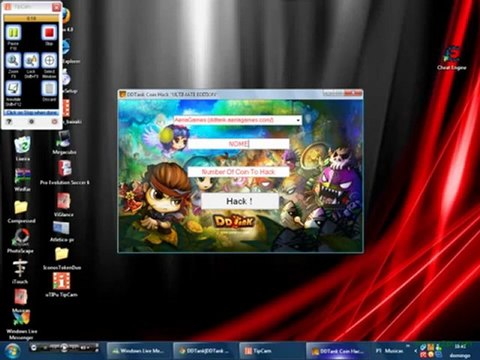Screen dimensions: 480x360
Task: Click the Hack ! button
Action: coord(240,201)
